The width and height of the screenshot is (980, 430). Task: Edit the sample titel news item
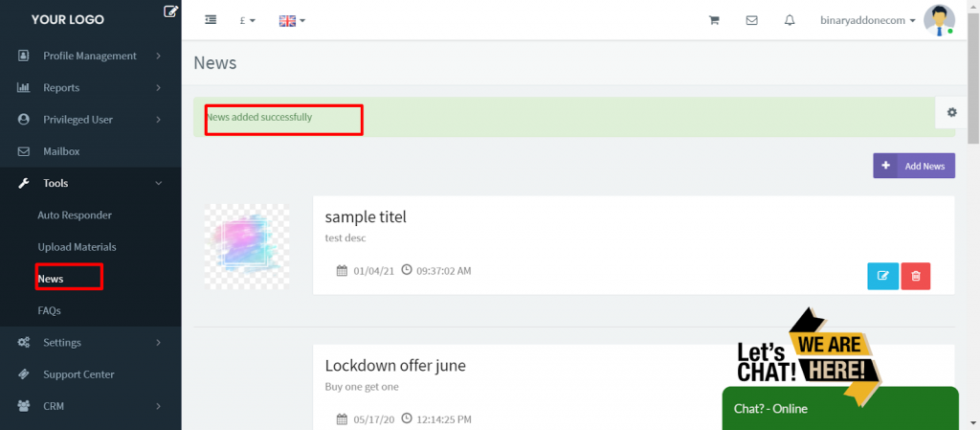(x=883, y=276)
